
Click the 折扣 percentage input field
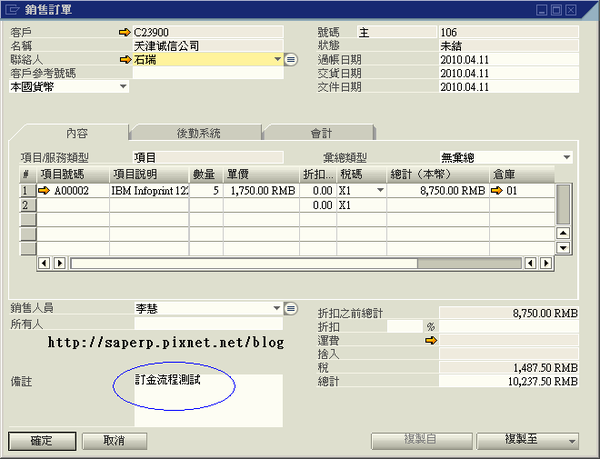[405, 327]
